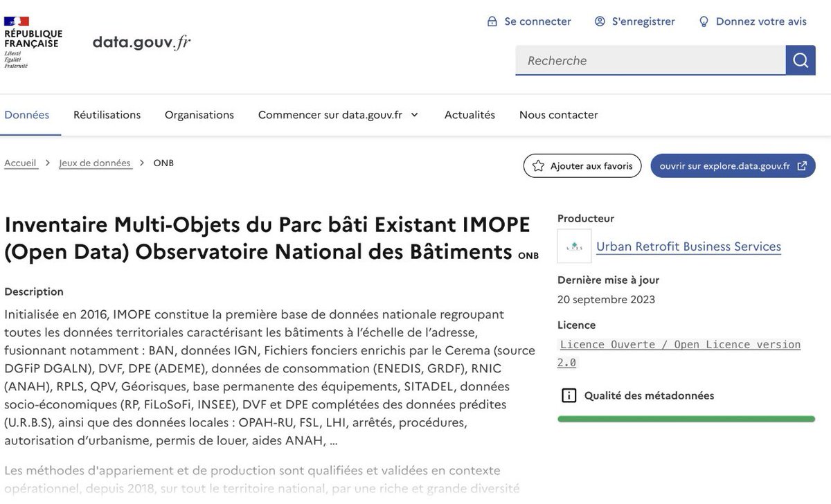The image size is (831, 504).
Task: Switch to the Réutilisations tab
Action: click(107, 114)
